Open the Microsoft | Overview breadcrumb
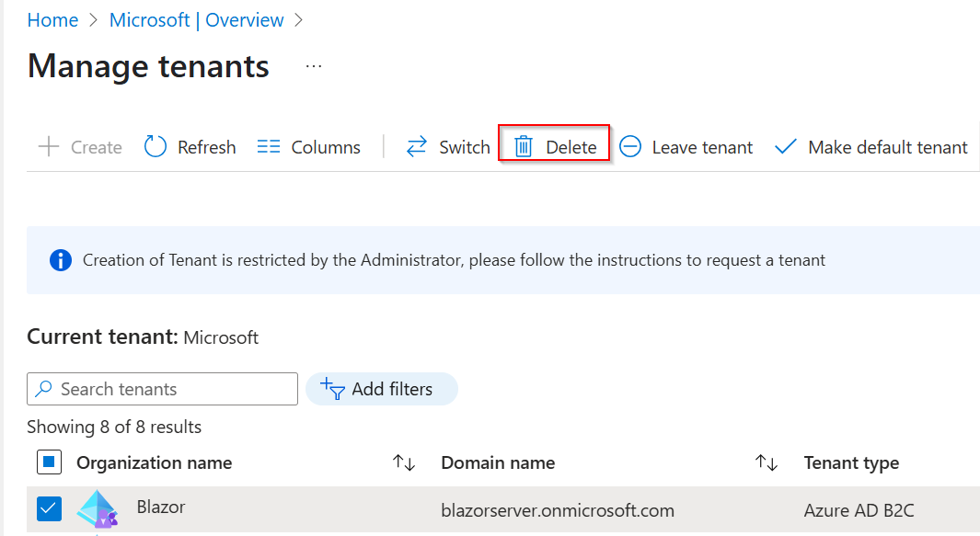 click(x=196, y=20)
